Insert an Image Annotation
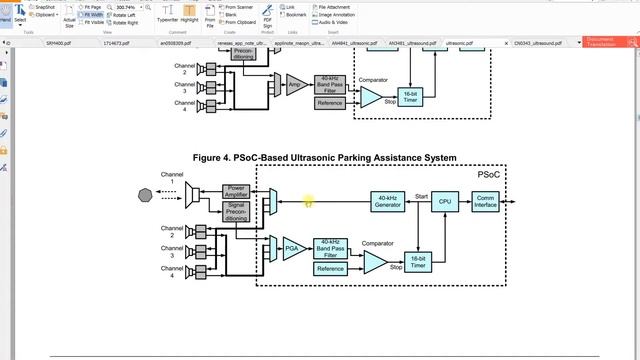This screenshot has height=360, width=640. click(333, 15)
